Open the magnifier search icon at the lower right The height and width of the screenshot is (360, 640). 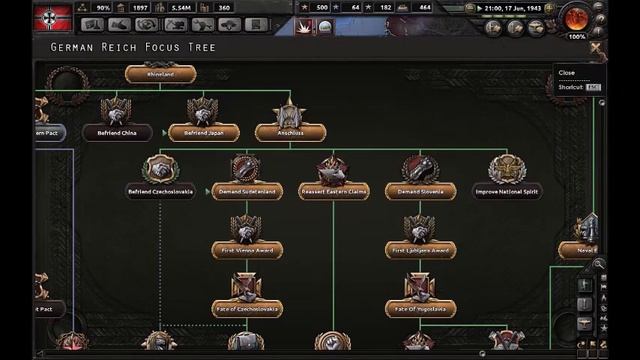click(x=598, y=264)
